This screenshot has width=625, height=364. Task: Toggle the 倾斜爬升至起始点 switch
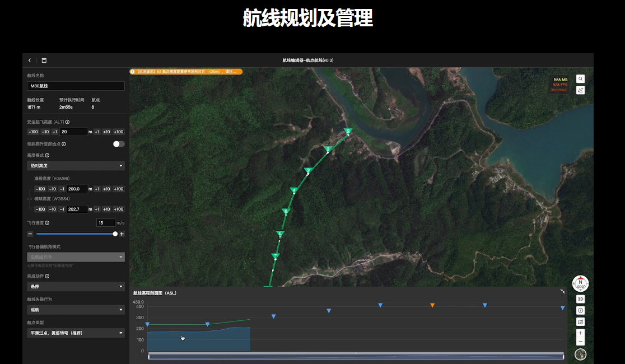(x=119, y=144)
